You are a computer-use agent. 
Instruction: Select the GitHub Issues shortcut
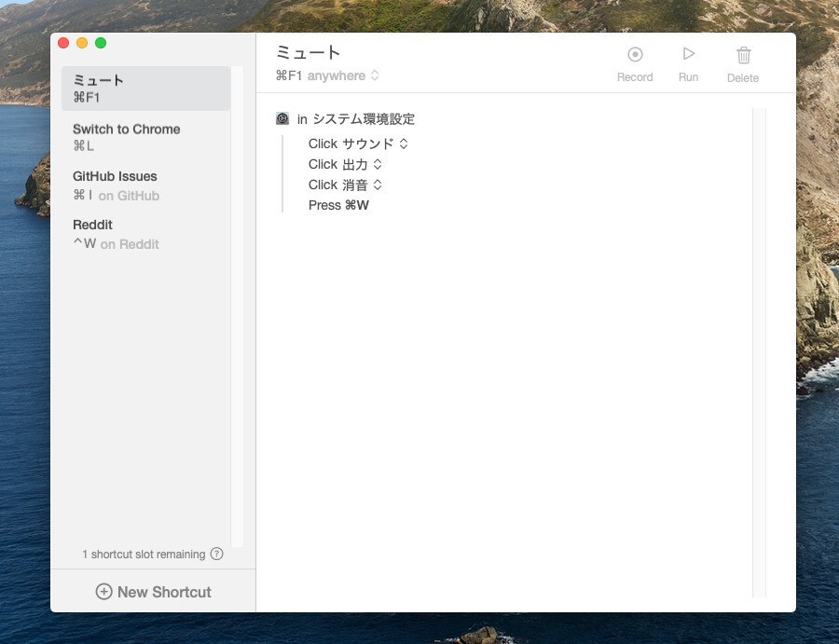[116, 185]
